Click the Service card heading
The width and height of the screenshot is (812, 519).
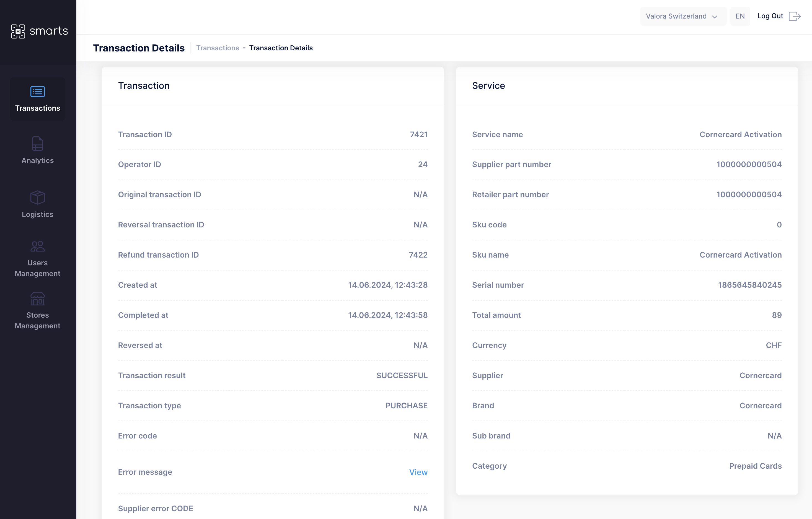[x=489, y=85]
